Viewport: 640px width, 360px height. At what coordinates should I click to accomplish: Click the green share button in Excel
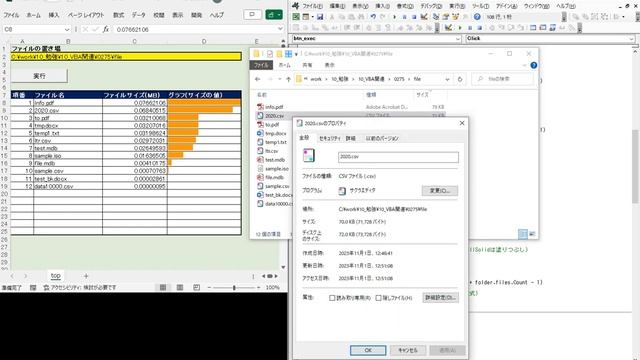(273, 15)
